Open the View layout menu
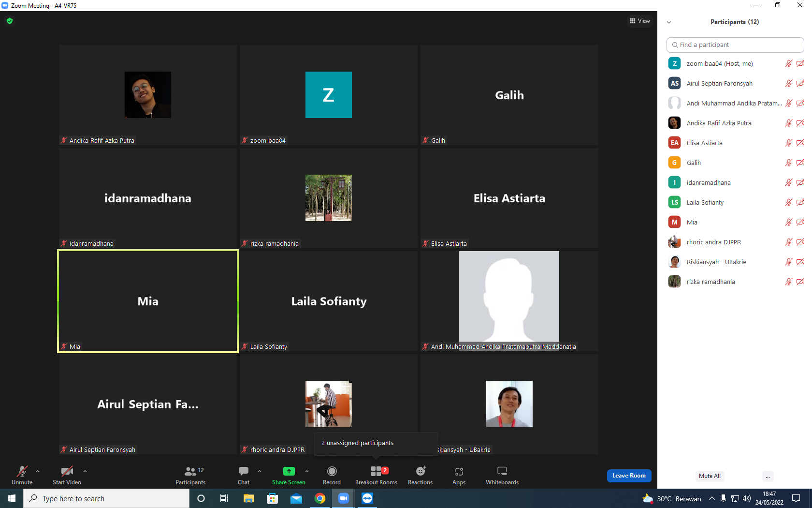812x508 pixels. (640, 21)
